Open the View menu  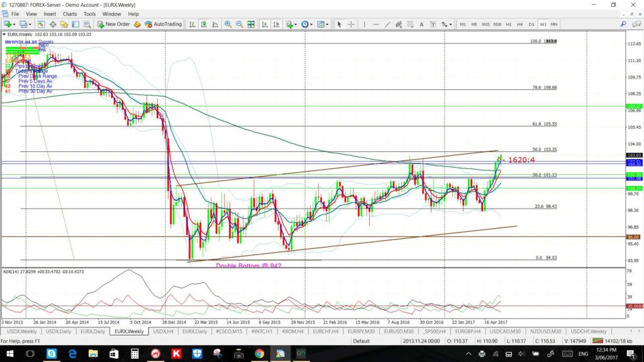click(31, 14)
